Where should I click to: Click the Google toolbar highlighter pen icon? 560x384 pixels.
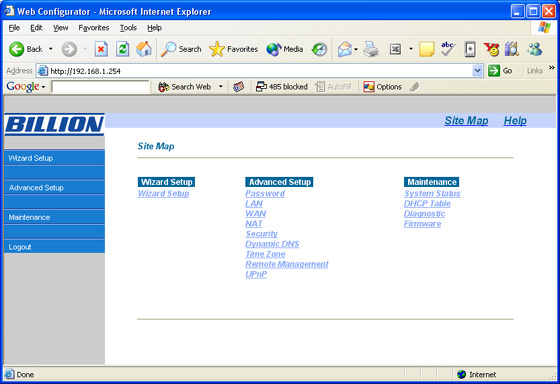(414, 87)
